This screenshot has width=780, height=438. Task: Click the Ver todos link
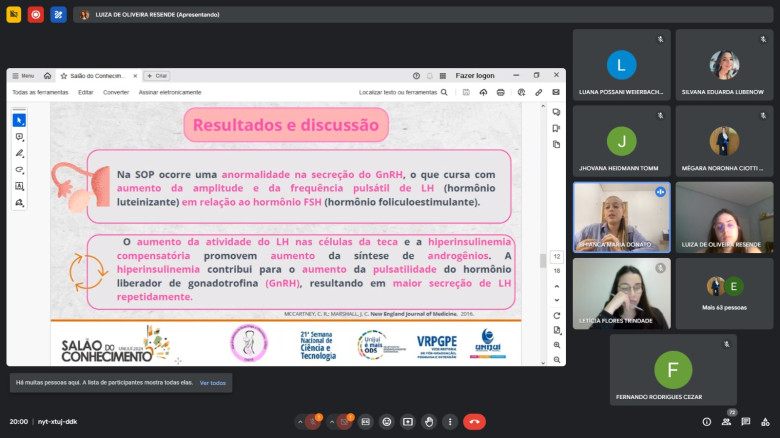pos(212,383)
